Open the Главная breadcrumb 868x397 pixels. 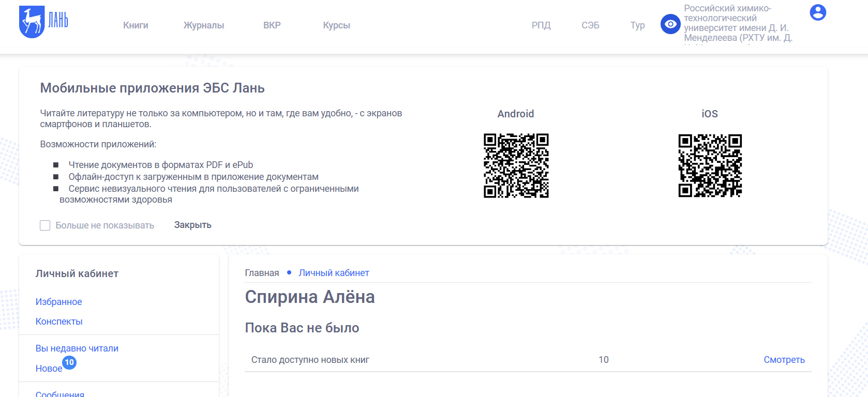pos(261,272)
